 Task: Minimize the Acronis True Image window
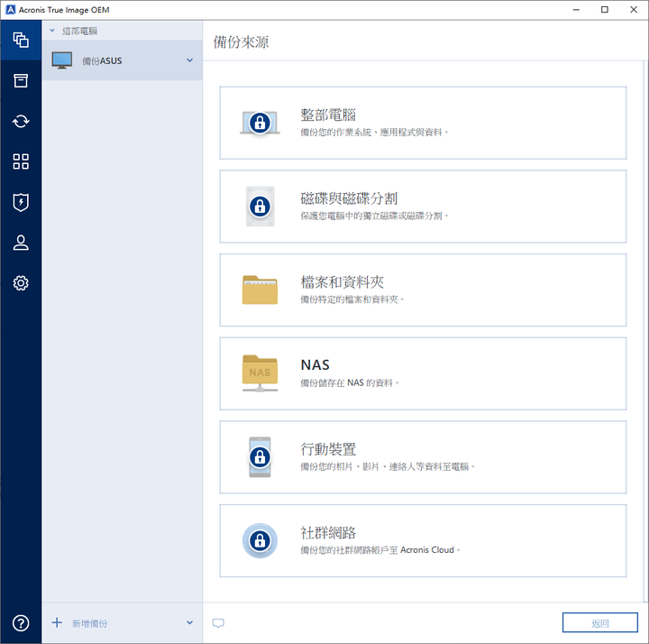tap(576, 10)
